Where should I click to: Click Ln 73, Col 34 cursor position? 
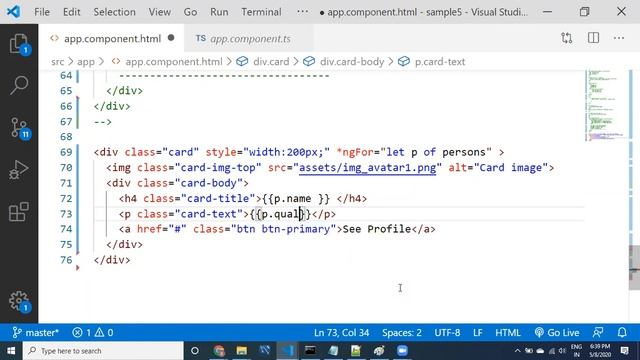[x=341, y=333]
